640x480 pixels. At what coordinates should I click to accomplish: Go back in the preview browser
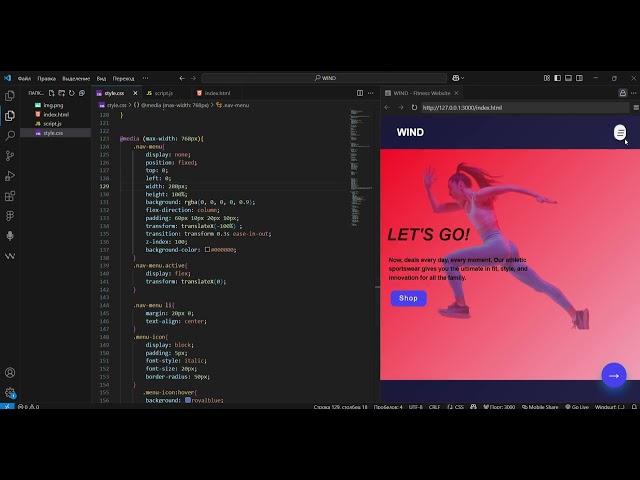point(387,107)
